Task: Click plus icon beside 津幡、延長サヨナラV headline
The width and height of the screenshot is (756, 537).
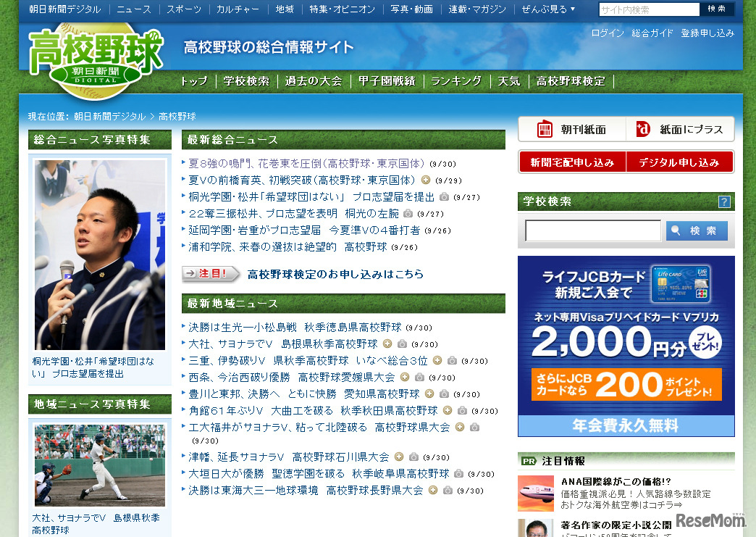Action: pos(399,457)
